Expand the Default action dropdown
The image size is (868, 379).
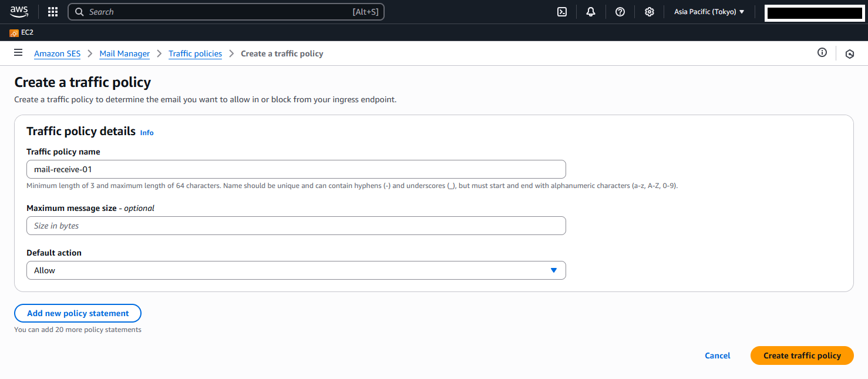click(296, 270)
